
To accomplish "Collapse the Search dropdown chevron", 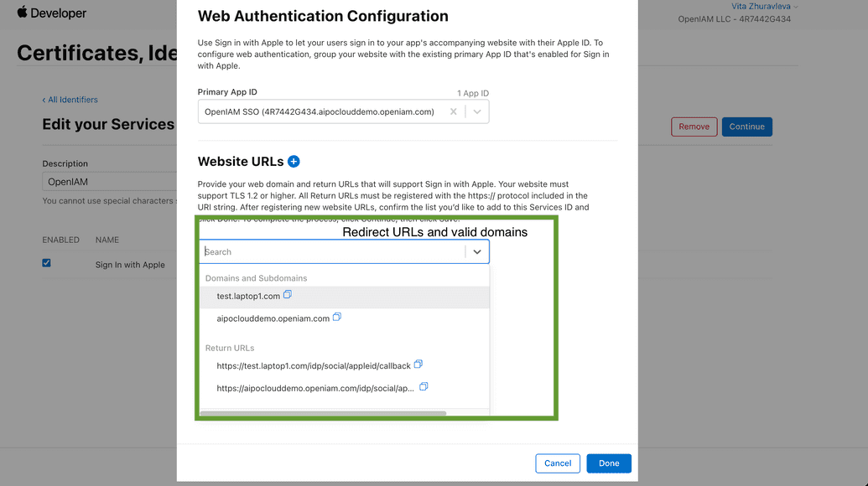I will [x=477, y=251].
